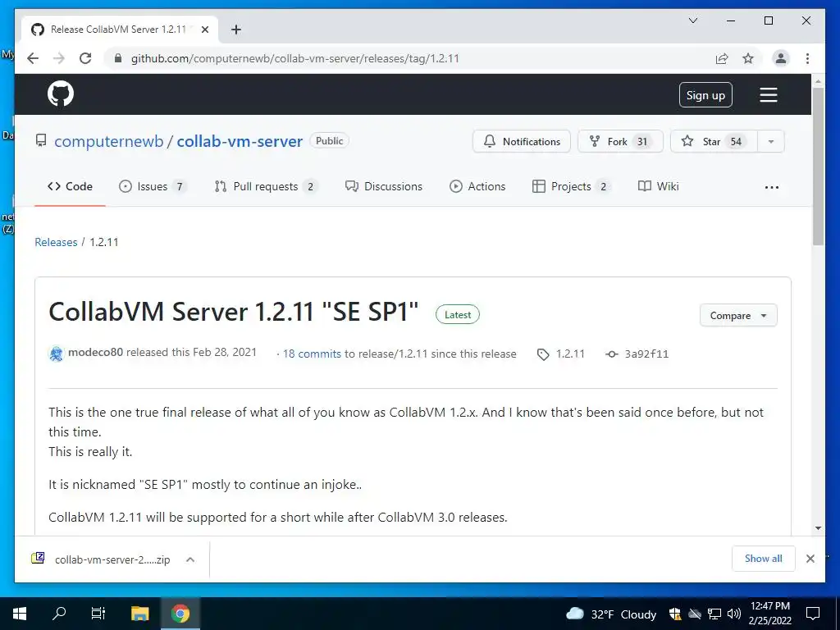
Task: Click the page vertical scrollbar thumb
Action: pyautogui.click(x=818, y=166)
